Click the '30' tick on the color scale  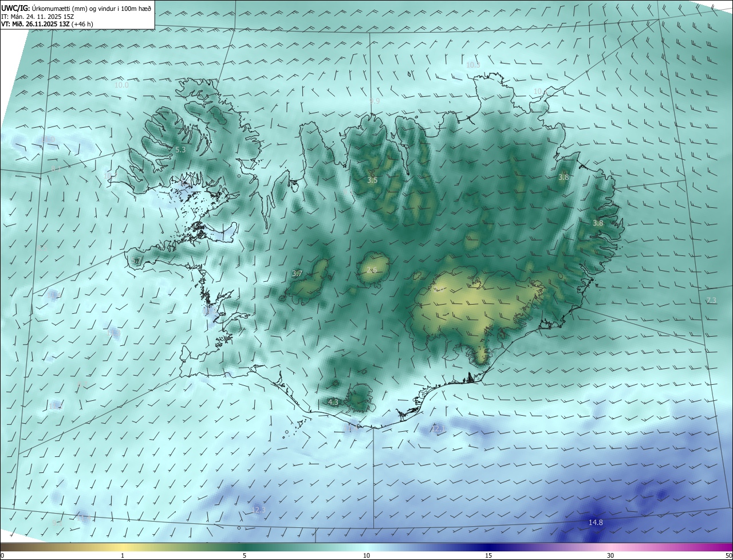610,556
